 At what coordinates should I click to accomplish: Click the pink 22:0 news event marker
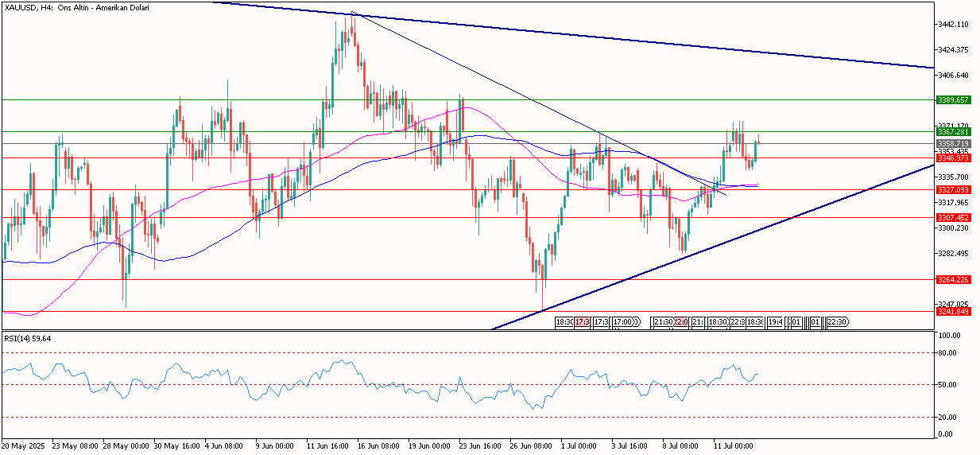(681, 322)
